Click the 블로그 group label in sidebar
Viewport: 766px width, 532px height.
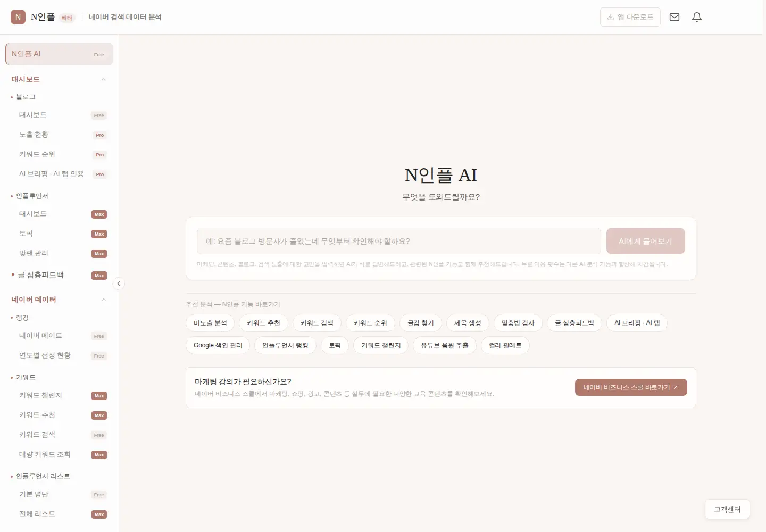pyautogui.click(x=26, y=97)
